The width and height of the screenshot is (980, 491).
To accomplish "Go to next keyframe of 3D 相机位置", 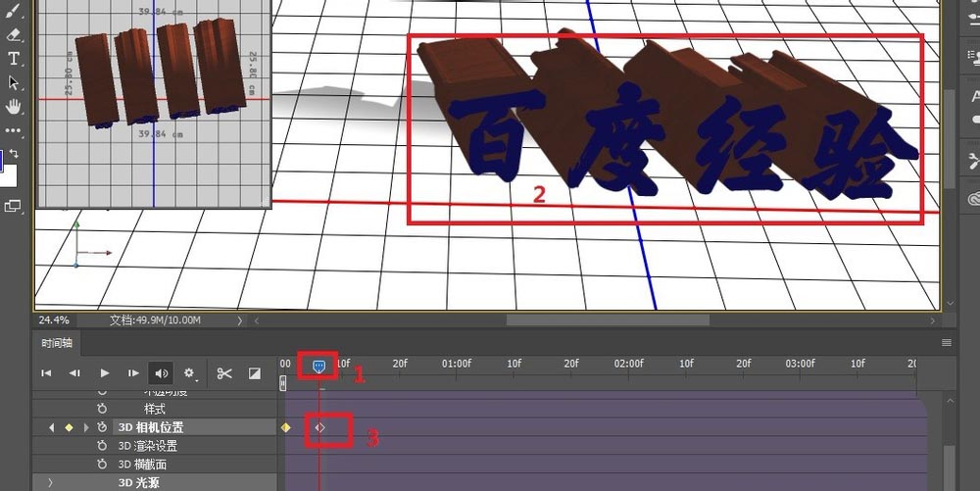I will pyautogui.click(x=86, y=427).
